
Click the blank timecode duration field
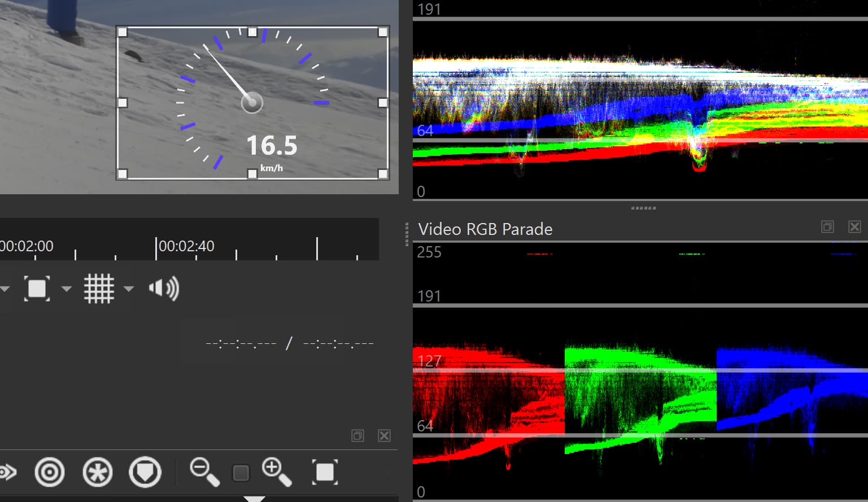coord(338,343)
